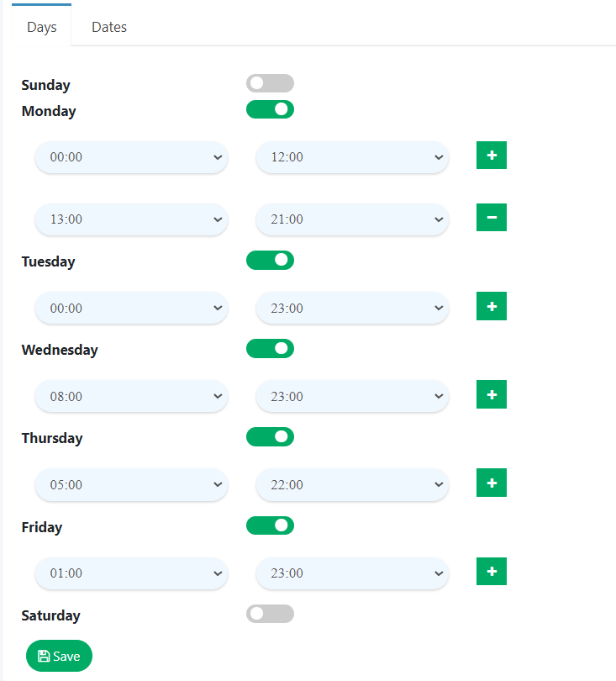The height and width of the screenshot is (681, 616).
Task: Add a time slot for Tuesday
Action: tap(492, 306)
